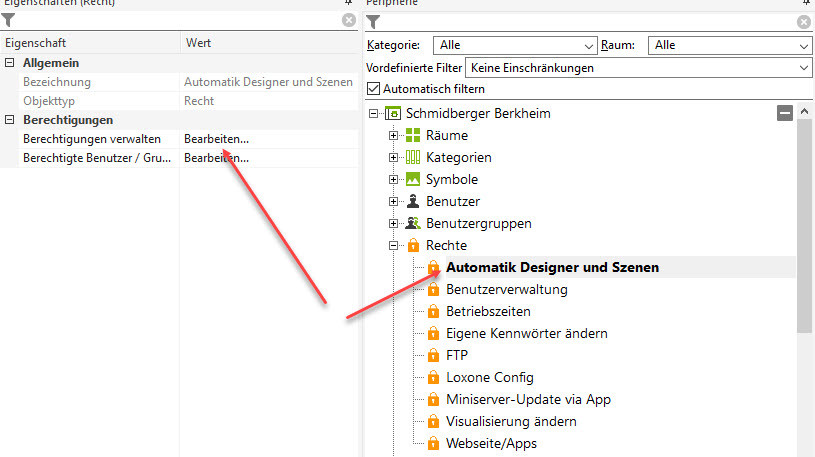Collapse the Schmidberger Berkheim root node
815x457 pixels.
[x=373, y=113]
